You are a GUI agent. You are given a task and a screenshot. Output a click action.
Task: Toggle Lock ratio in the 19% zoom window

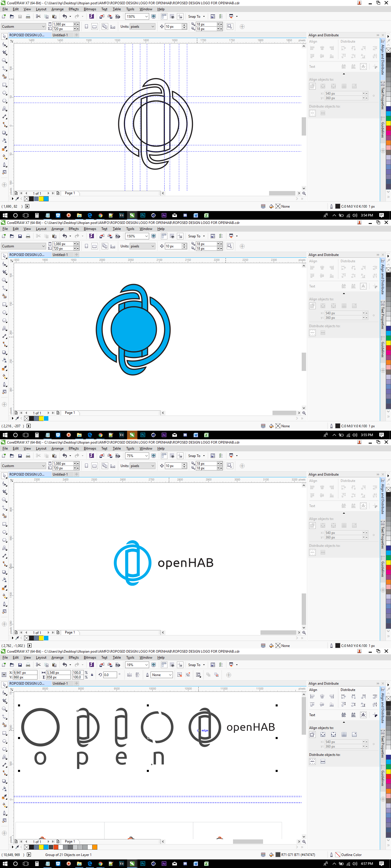click(92, 675)
